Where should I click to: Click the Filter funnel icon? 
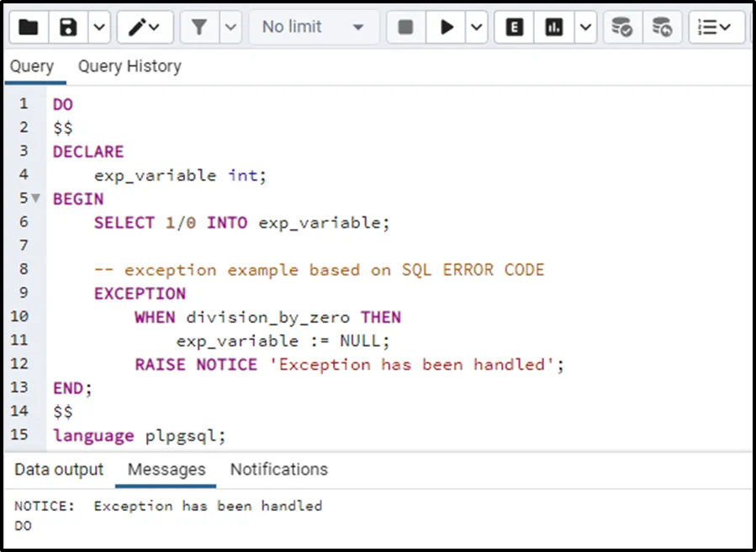coord(199,28)
